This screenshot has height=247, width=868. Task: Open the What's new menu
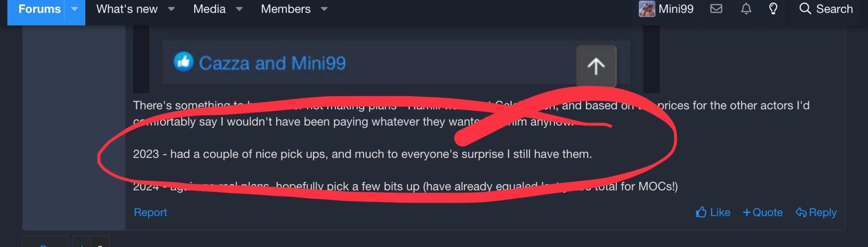(127, 9)
